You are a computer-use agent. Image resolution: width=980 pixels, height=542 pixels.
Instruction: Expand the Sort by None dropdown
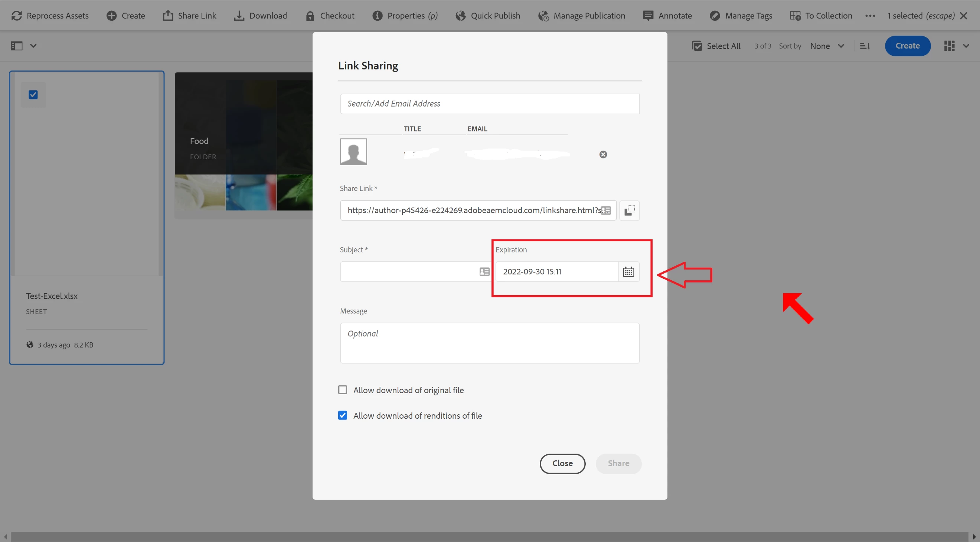[827, 46]
